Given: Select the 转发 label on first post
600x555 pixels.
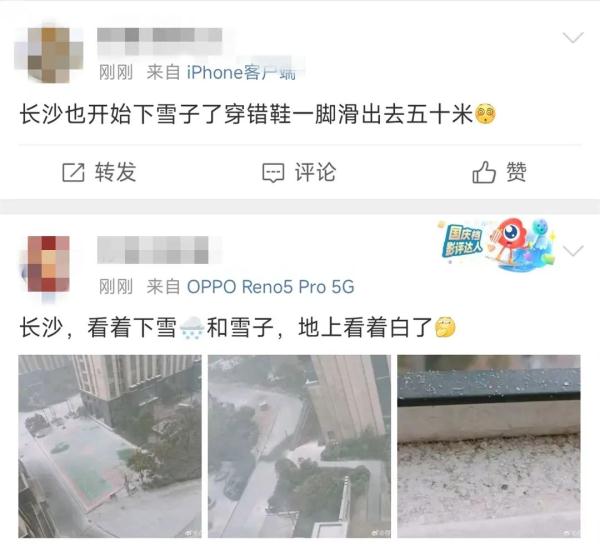Looking at the screenshot, I should tap(116, 172).
